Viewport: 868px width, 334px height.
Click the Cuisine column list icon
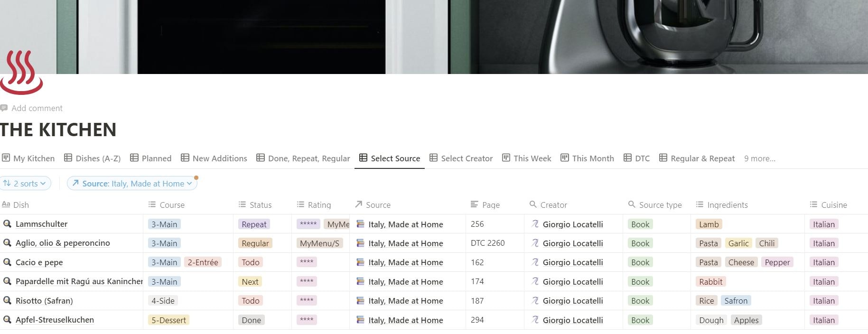click(813, 204)
